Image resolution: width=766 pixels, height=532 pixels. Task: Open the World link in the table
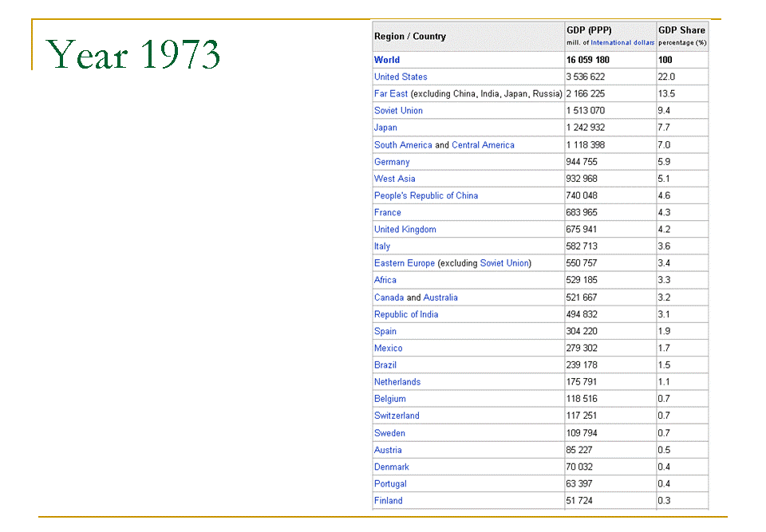(x=387, y=60)
